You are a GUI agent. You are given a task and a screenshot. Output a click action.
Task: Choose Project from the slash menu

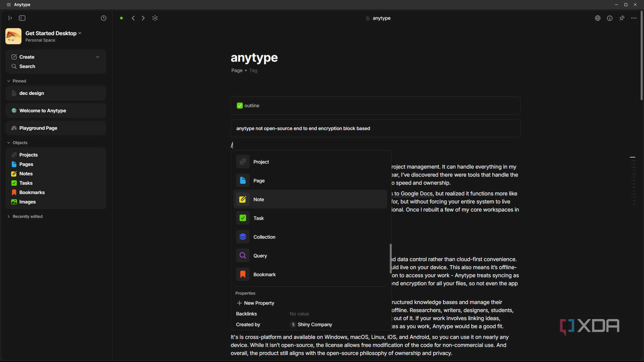click(x=310, y=162)
